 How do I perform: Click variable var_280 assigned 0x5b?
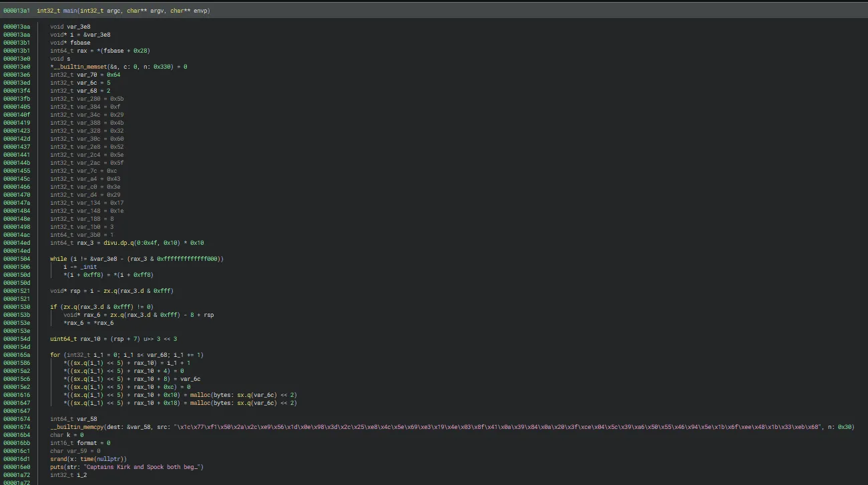[87, 99]
